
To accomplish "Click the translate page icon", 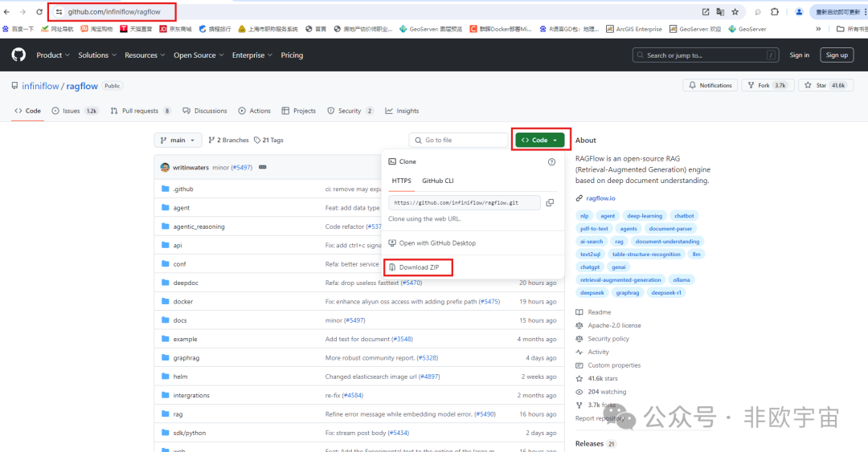I will point(720,11).
